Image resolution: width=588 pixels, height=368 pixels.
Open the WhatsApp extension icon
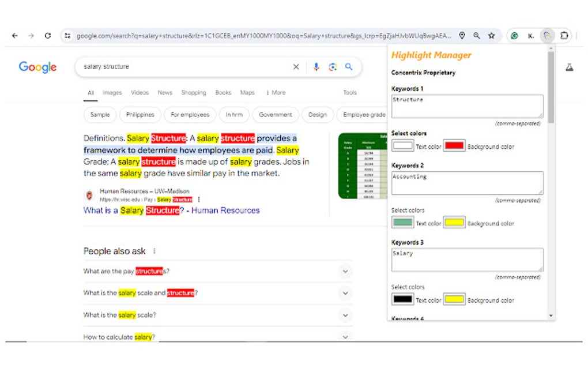[x=514, y=35]
